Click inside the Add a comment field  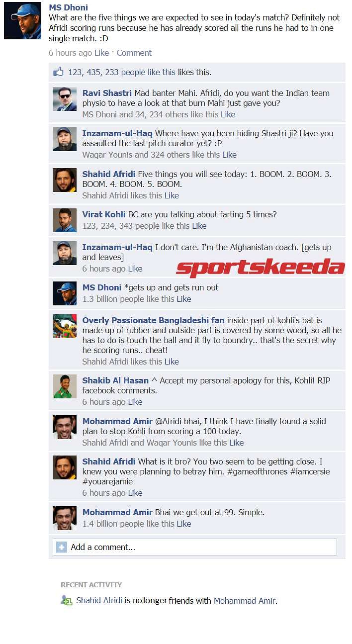pos(195,547)
